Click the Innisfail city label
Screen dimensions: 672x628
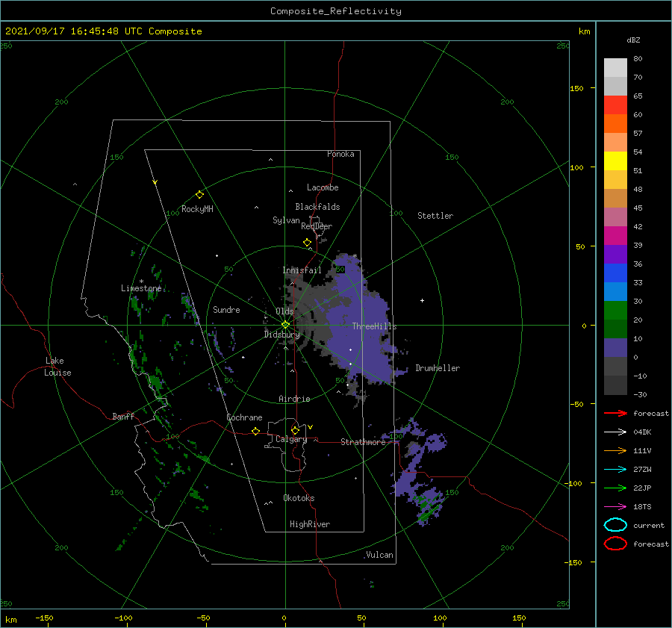(x=302, y=270)
